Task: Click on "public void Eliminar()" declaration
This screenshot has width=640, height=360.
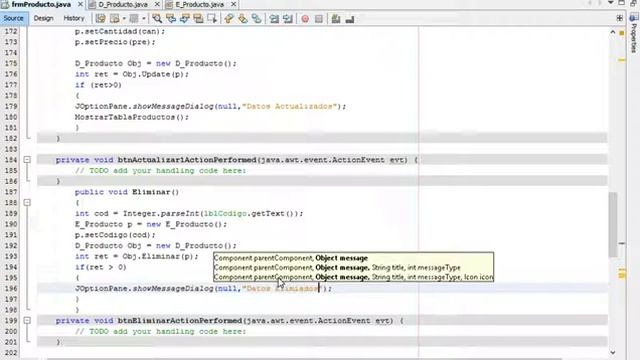Action: click(127, 192)
